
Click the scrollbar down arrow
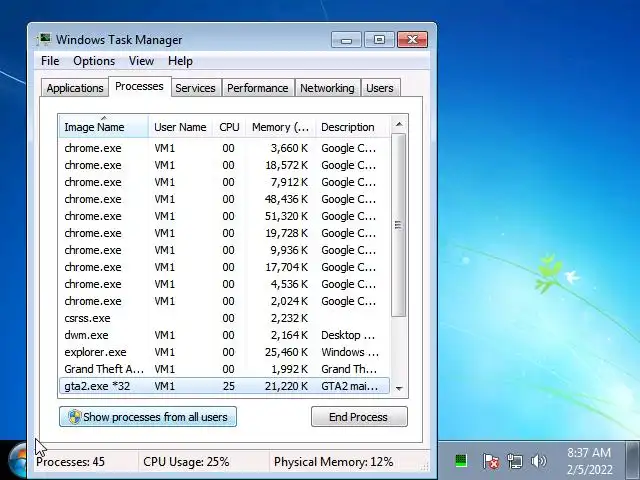[x=399, y=388]
